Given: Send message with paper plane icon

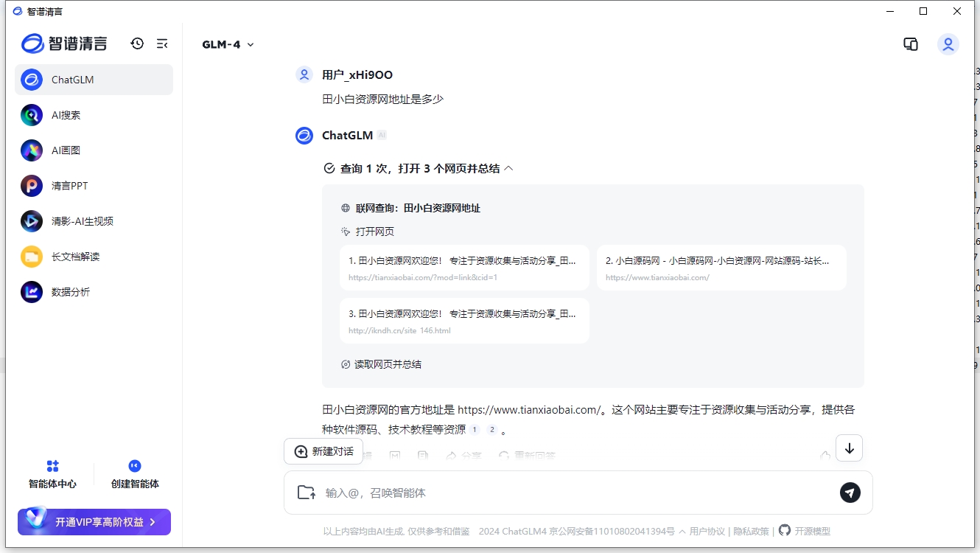Looking at the screenshot, I should click(x=850, y=493).
